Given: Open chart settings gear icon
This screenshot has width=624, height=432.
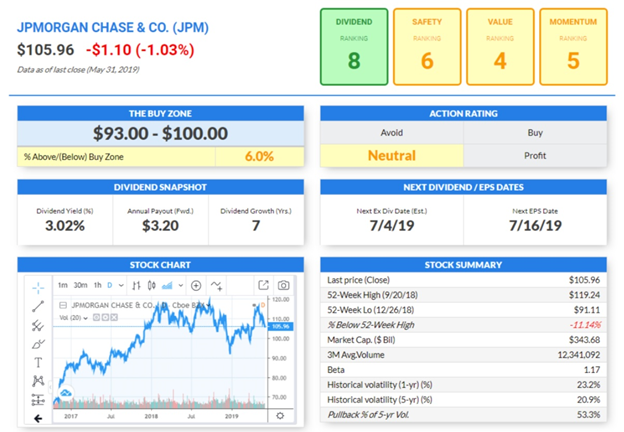Looking at the screenshot, I should (280, 416).
